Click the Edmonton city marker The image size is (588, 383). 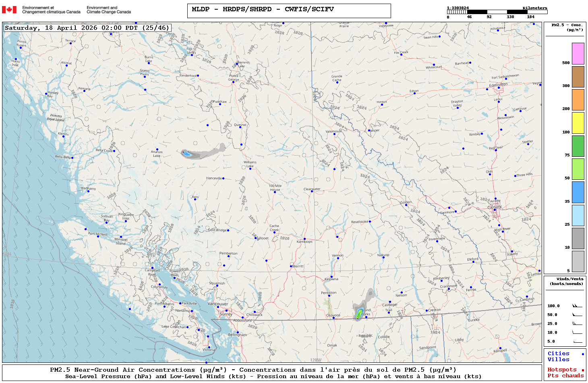point(499,87)
